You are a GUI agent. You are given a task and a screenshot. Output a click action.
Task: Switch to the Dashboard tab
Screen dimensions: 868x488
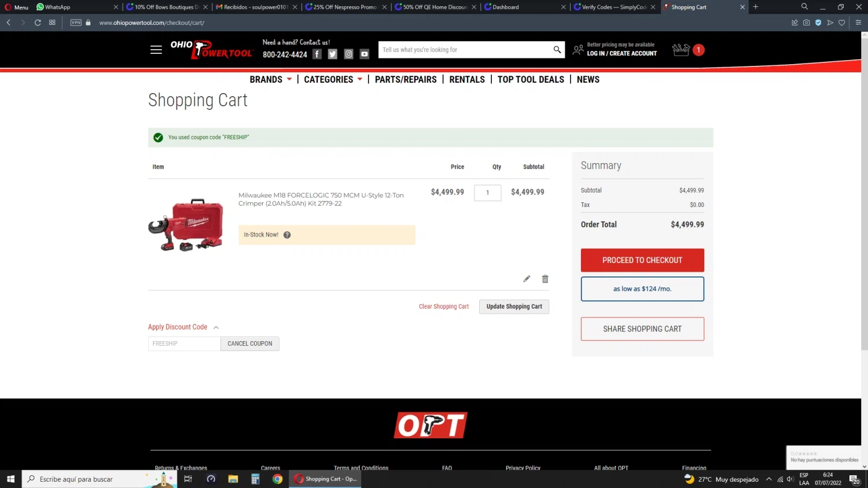[x=524, y=7]
